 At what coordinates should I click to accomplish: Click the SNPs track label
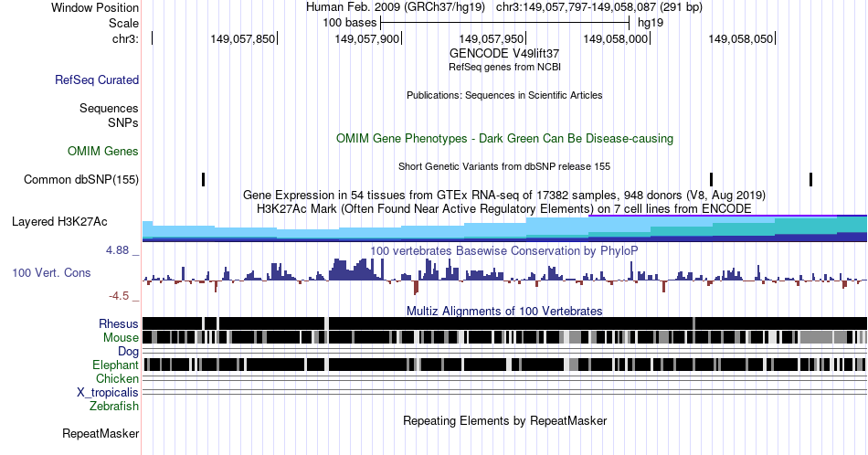click(123, 122)
